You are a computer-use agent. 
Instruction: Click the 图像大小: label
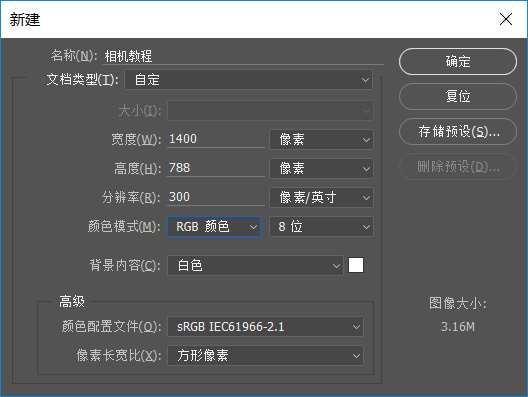(458, 303)
